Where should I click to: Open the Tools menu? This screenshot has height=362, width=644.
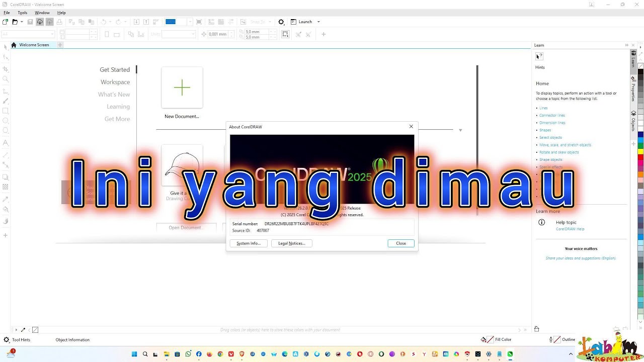[23, 13]
